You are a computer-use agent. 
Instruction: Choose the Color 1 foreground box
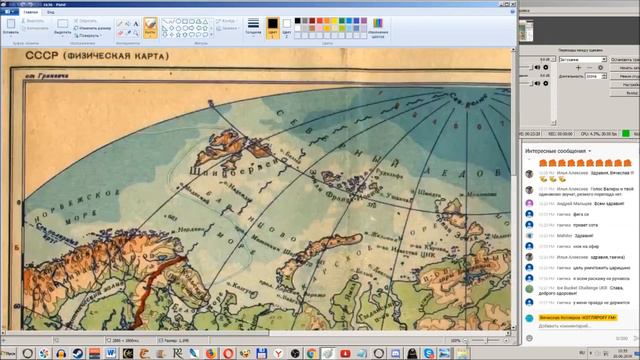(x=272, y=28)
